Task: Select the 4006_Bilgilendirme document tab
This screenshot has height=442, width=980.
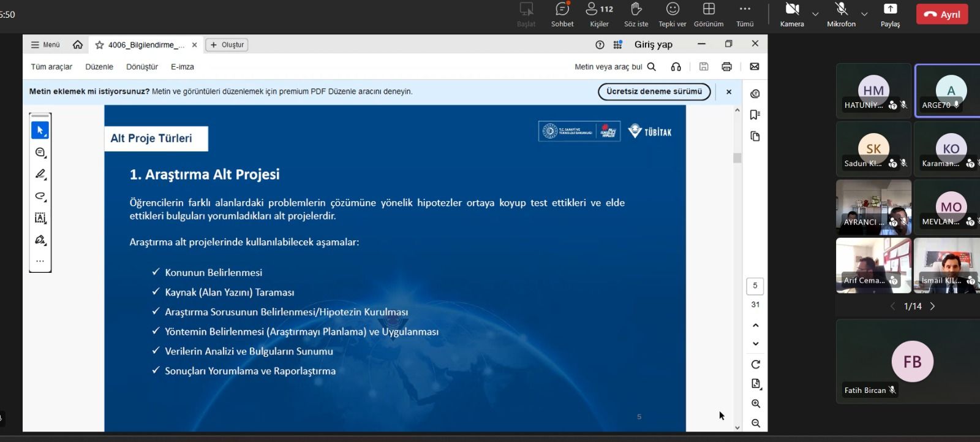Action: click(146, 45)
